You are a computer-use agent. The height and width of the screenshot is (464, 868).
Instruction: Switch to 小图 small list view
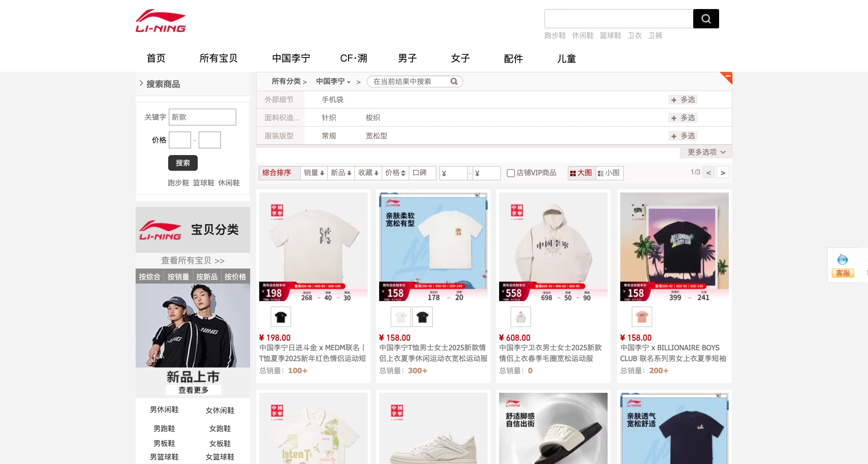coord(609,173)
